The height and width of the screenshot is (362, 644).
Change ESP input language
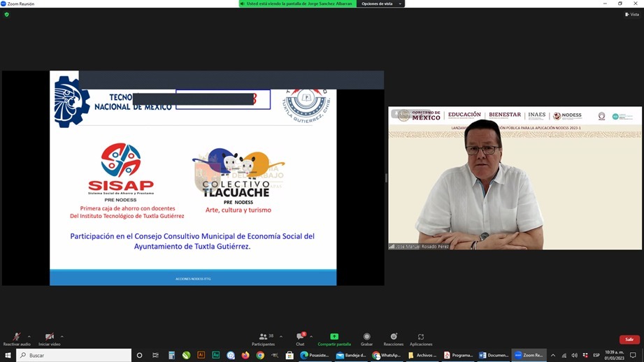(596, 355)
